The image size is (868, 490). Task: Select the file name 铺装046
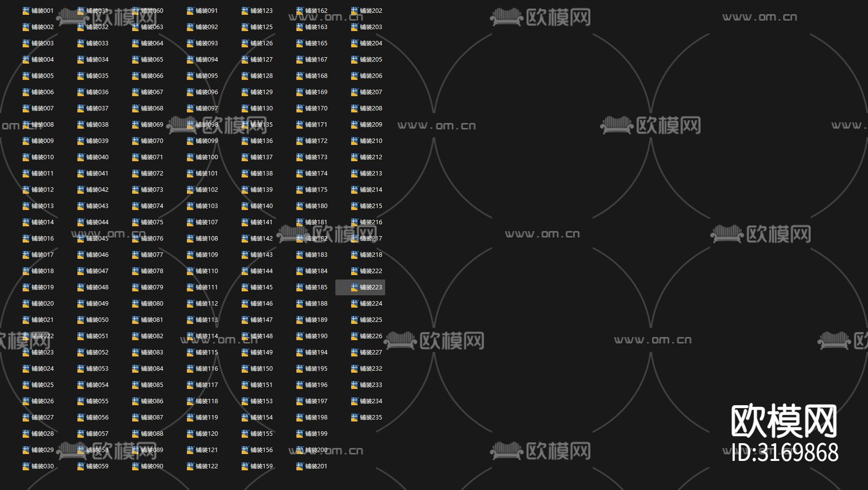pos(98,255)
